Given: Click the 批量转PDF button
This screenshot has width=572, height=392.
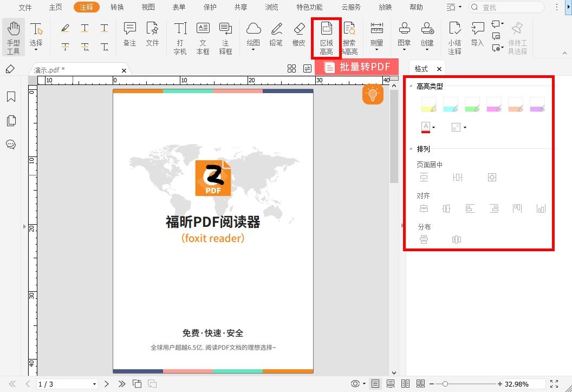Looking at the screenshot, I should coord(359,67).
